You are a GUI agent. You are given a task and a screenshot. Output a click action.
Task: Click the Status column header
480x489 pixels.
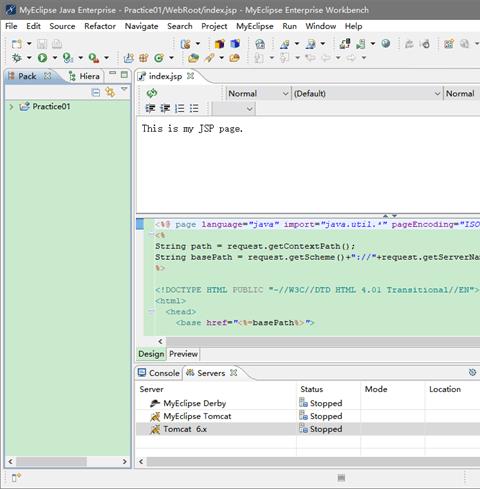[328, 389]
